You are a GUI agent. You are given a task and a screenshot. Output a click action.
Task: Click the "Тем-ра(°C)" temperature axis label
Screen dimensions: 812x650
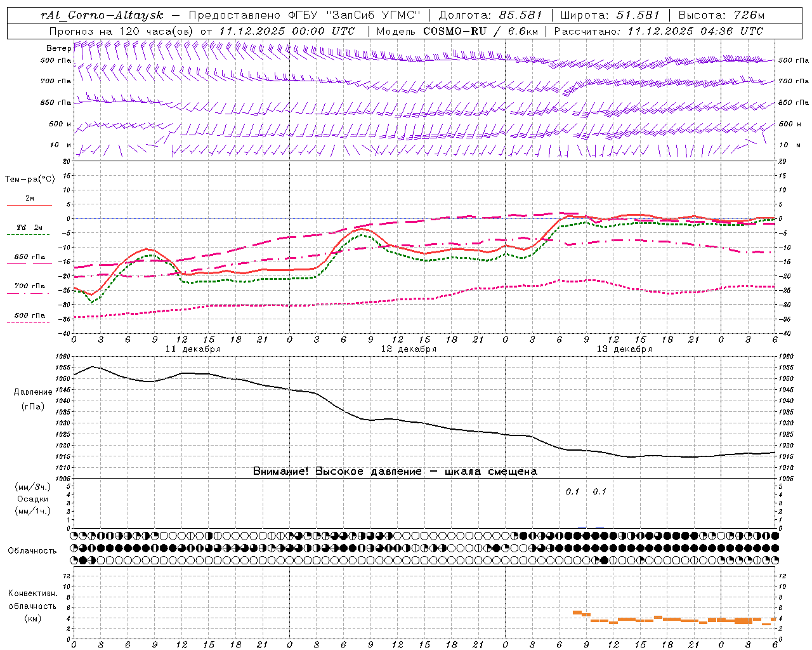(30, 180)
